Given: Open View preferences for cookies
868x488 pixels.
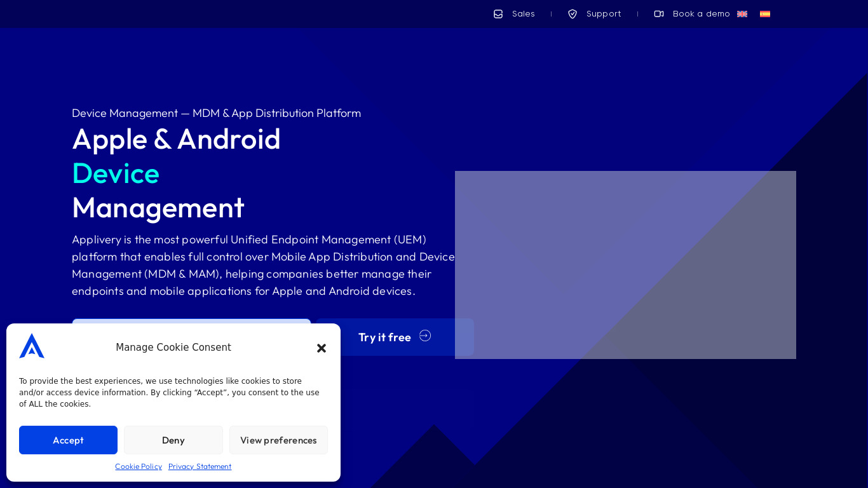Looking at the screenshot, I should click(x=278, y=440).
